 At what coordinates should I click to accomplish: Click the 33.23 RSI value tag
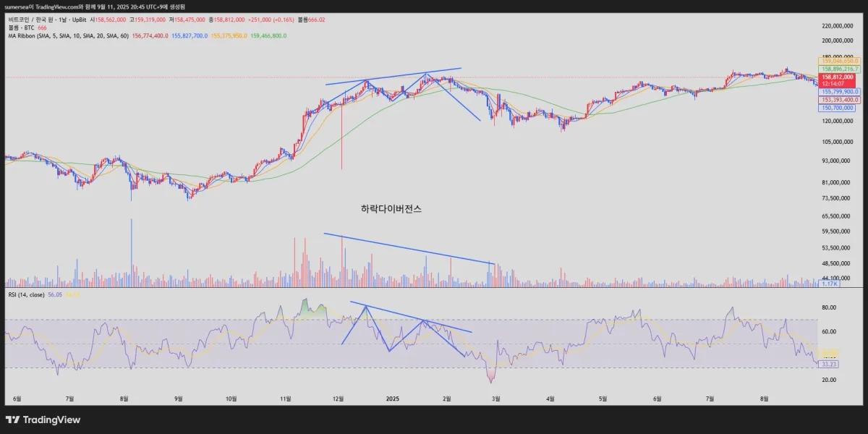click(x=829, y=364)
